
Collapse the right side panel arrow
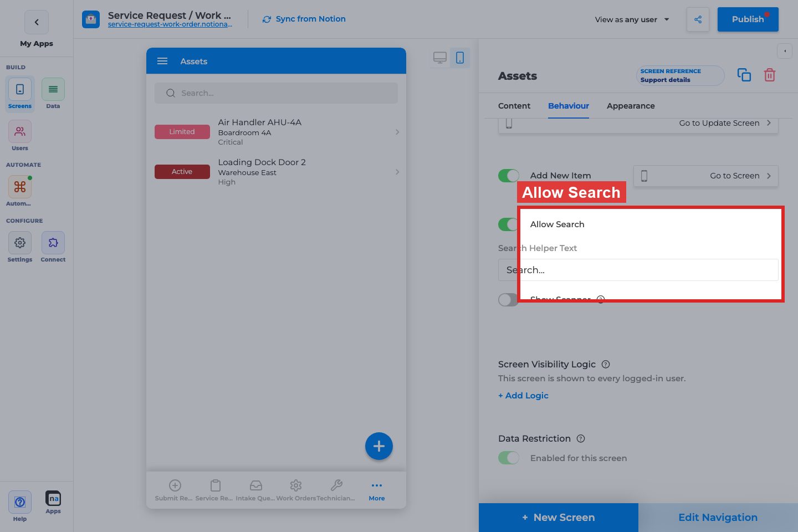point(785,51)
